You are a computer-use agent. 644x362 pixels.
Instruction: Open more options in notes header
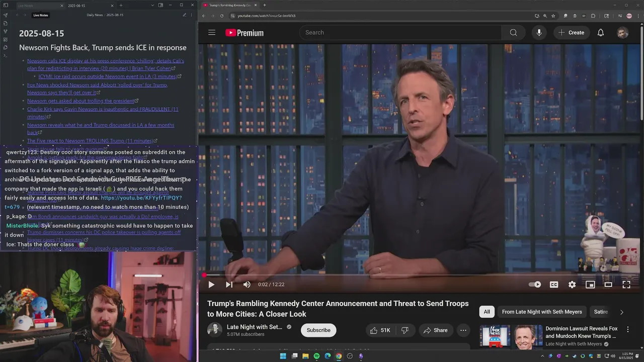(192, 15)
